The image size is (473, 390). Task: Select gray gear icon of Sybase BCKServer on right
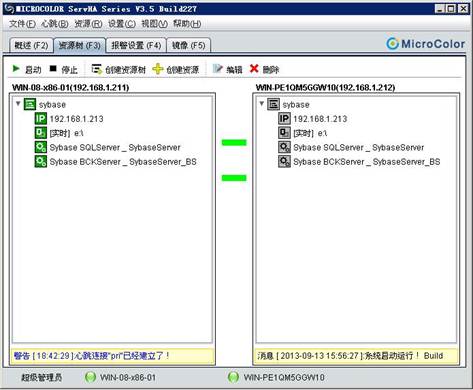coord(284,161)
